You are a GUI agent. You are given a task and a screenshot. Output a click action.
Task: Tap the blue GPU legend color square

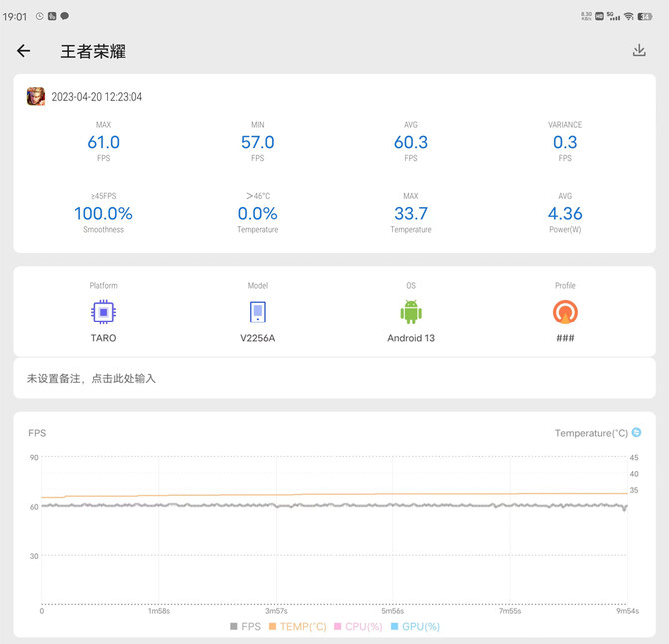pyautogui.click(x=395, y=626)
